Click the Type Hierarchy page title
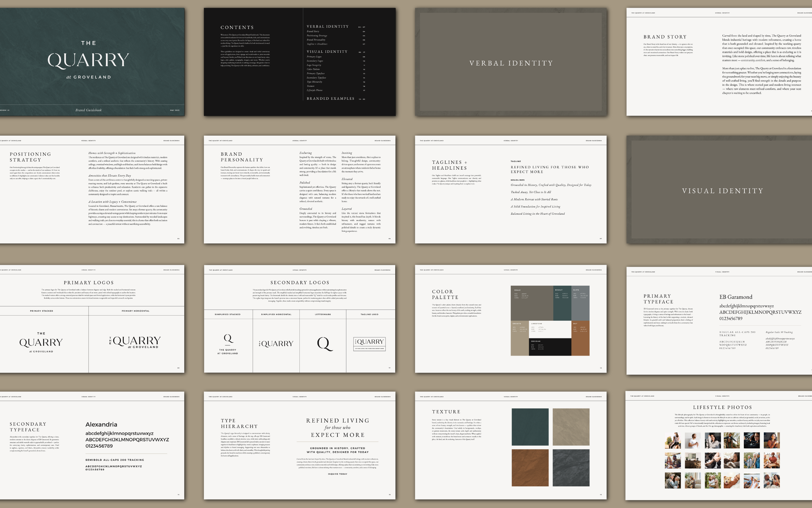This screenshot has height=508, width=812. click(x=239, y=424)
